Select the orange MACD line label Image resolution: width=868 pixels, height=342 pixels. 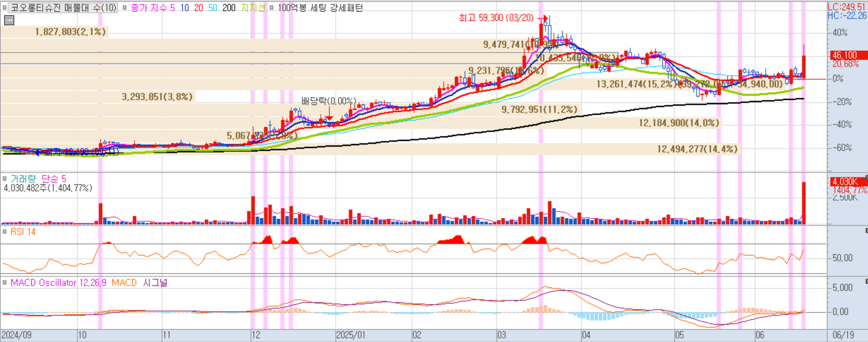pyautogui.click(x=124, y=283)
